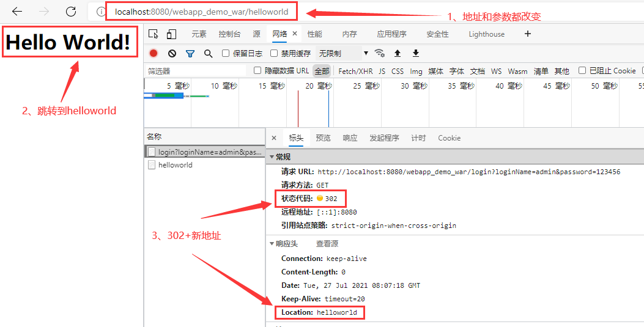Filter by CSS requests
644x327 pixels.
coord(397,71)
